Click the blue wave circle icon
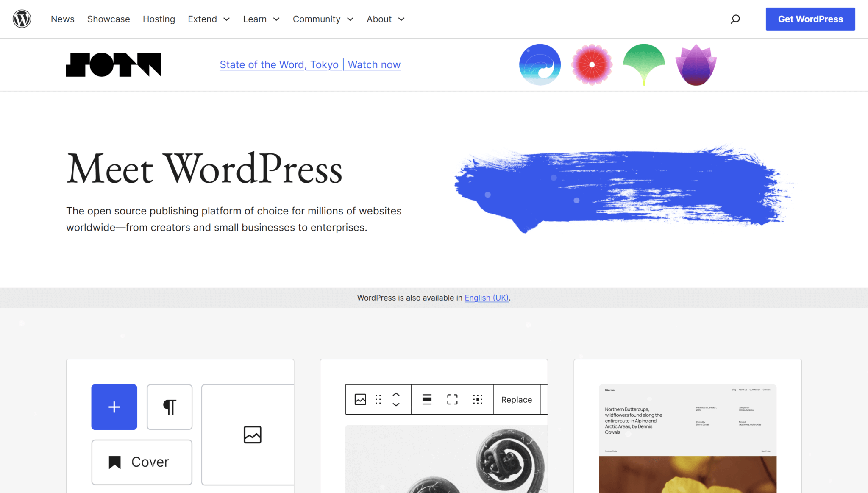The image size is (868, 493). [x=540, y=65]
